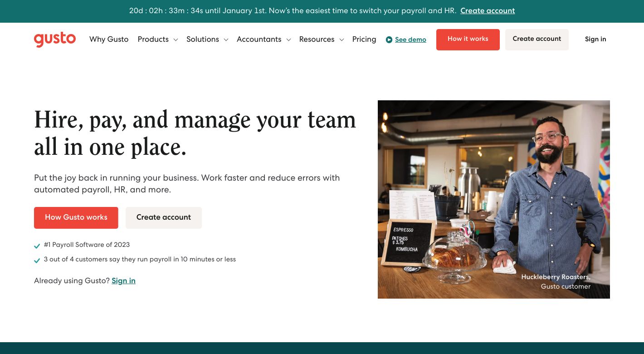Click the Gusto logo
Viewport: 644px width, 354px height.
pos(55,39)
